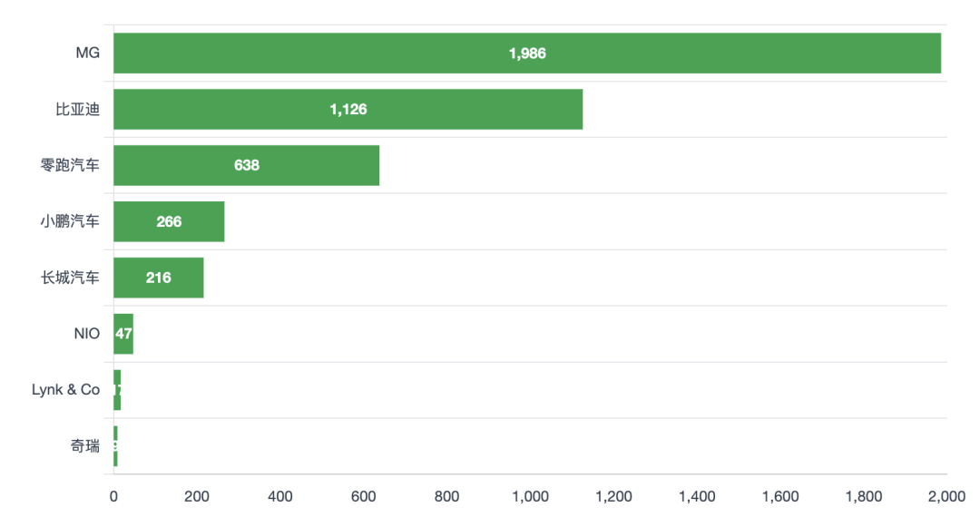Select the Lynk & Co axis label
This screenshot has height=517, width=980.
point(65,390)
